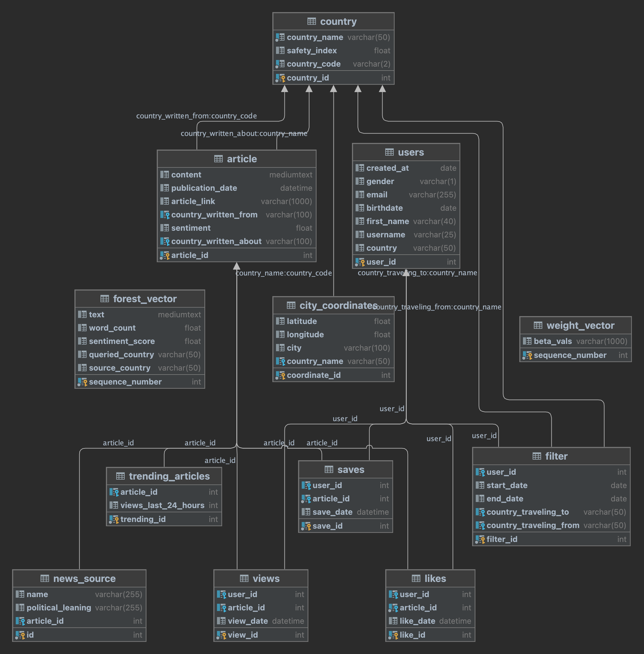The height and width of the screenshot is (654, 644).
Task: Select the country_code column in country
Action: point(333,64)
